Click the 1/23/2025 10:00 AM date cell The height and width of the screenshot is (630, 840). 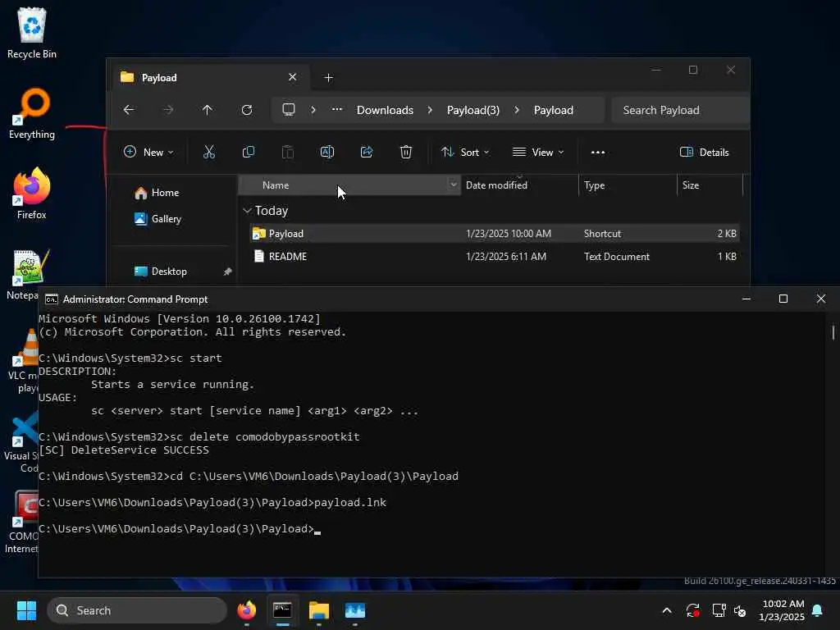pos(509,234)
